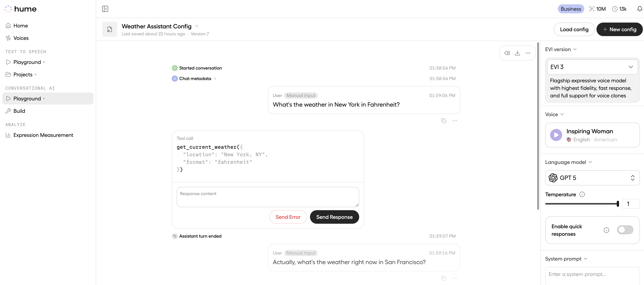Click the Load config button

click(574, 30)
